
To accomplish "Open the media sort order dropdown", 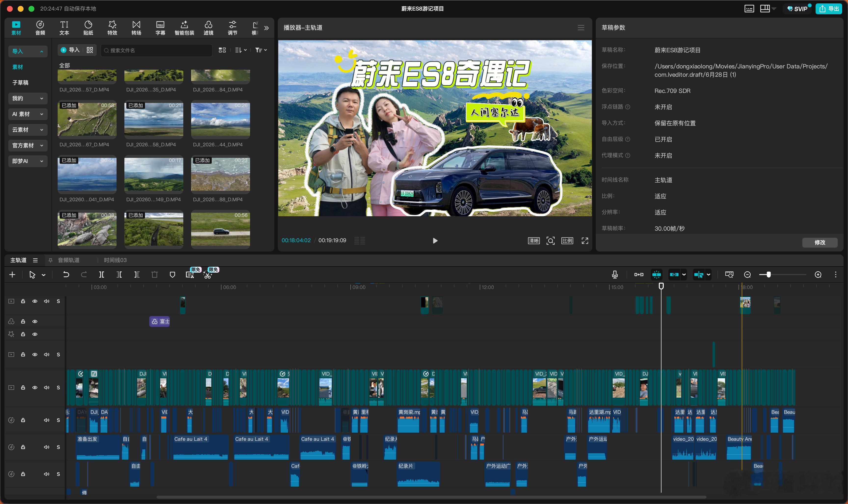I will [241, 50].
